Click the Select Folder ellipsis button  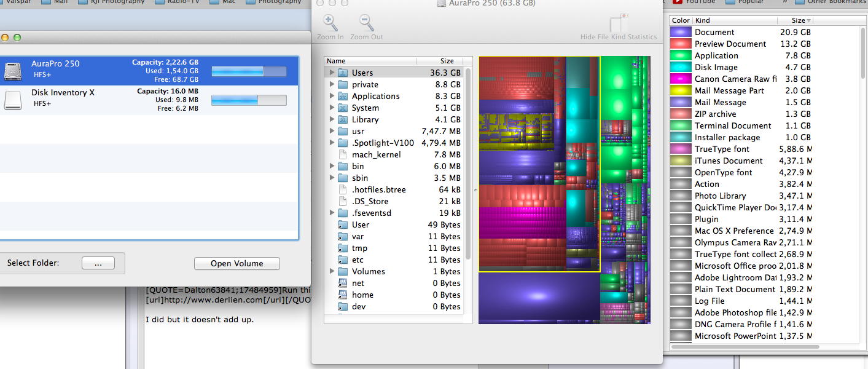[x=98, y=263]
